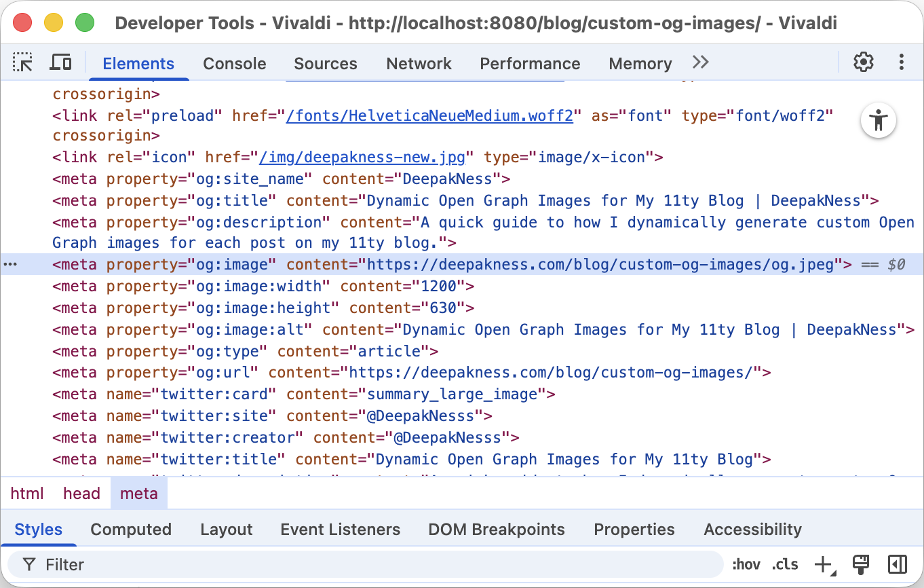Toggle the sidebar panel layout icon
Viewport: 924px width, 588px height.
899,564
